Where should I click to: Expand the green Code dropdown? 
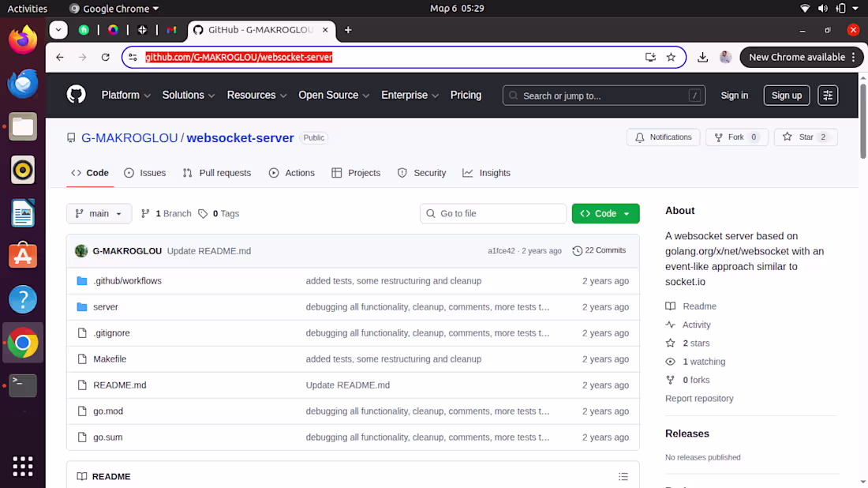click(605, 213)
